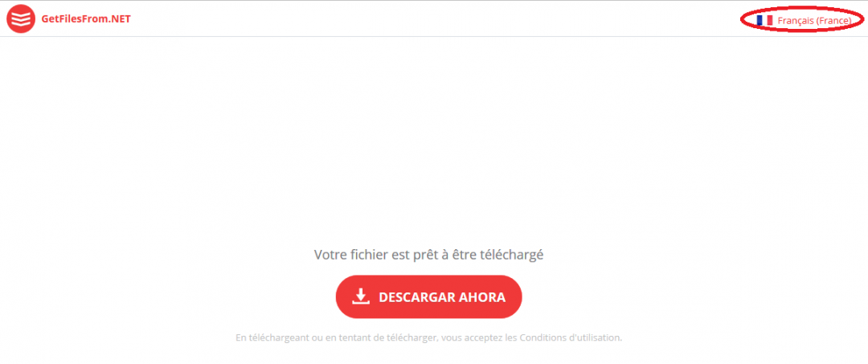
Task: Click the empty header space beside the site name
Action: pos(432,18)
